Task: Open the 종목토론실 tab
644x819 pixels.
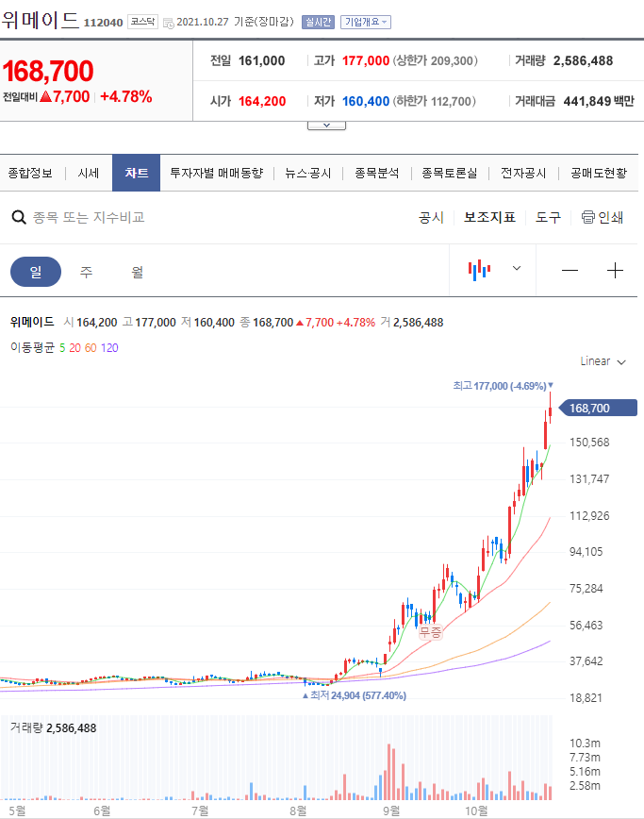Action: tap(450, 174)
